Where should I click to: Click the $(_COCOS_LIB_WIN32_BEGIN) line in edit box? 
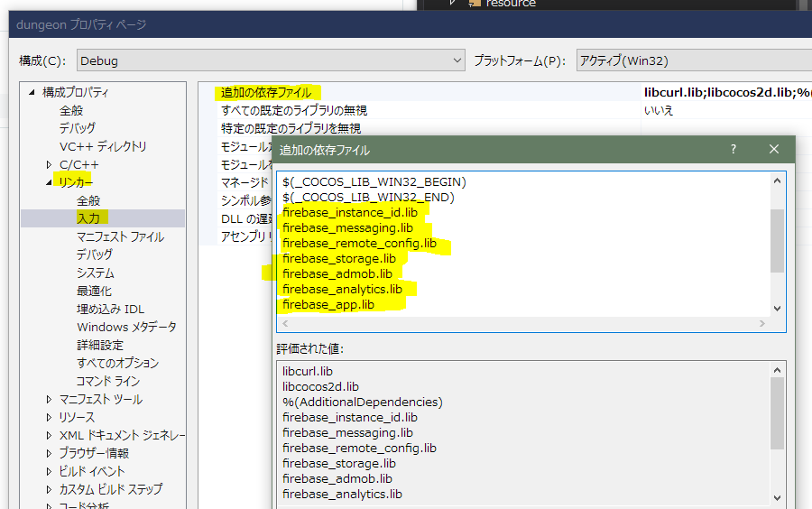[374, 182]
